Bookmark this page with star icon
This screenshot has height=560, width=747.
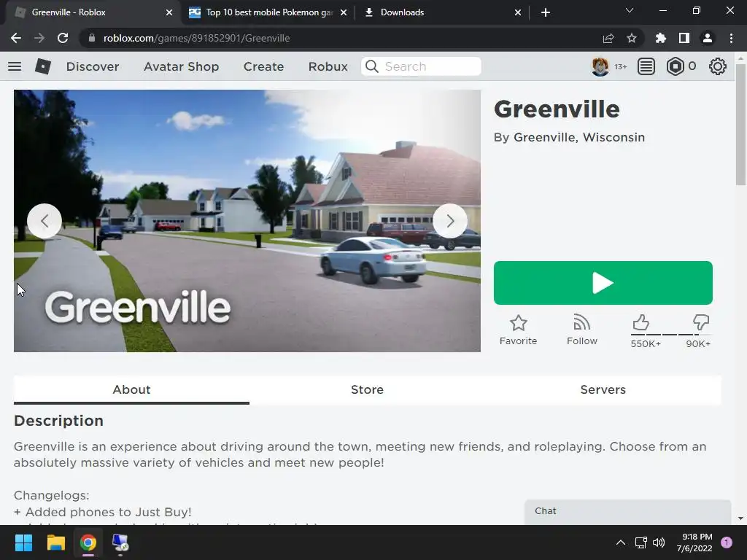tap(631, 38)
